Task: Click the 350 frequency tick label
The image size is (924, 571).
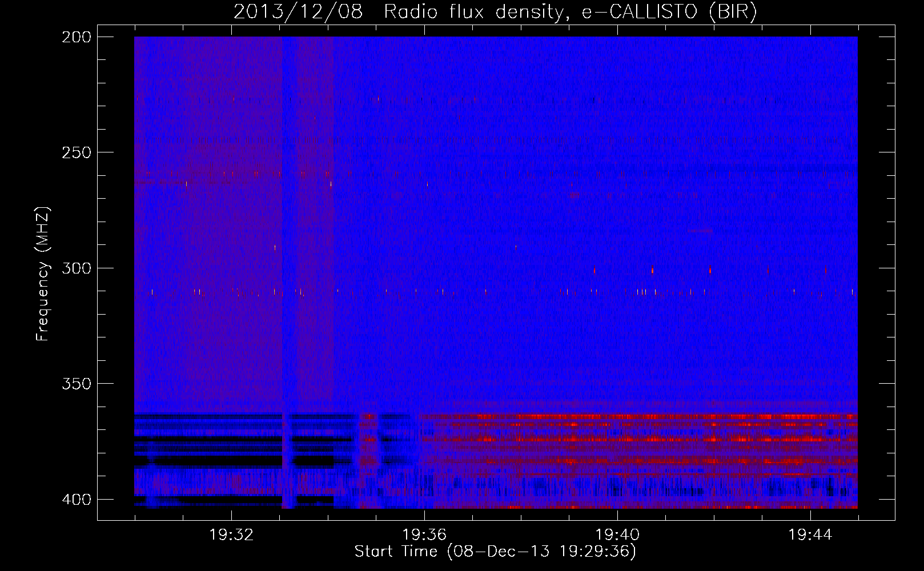Action: [x=77, y=384]
